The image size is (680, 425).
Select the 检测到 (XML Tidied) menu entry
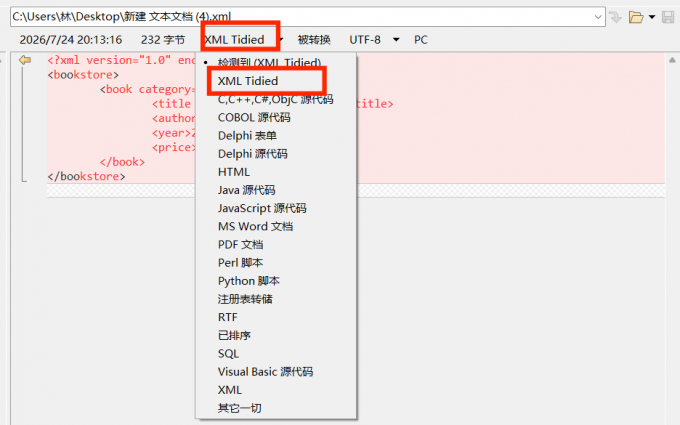pos(269,62)
